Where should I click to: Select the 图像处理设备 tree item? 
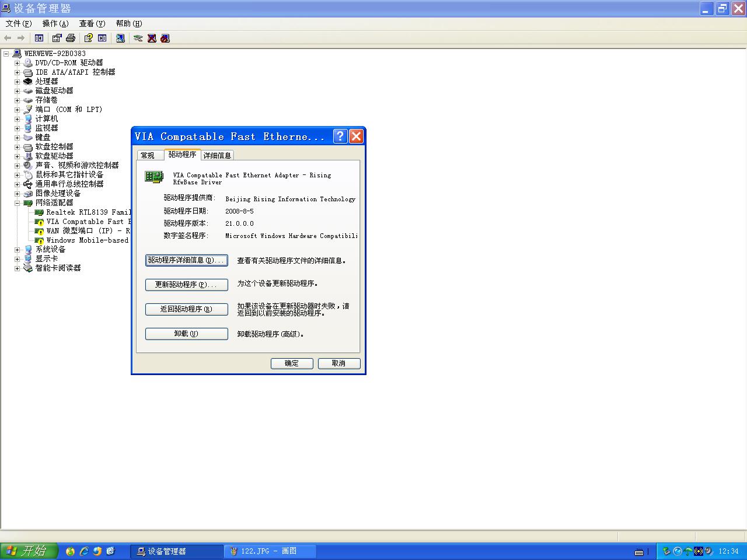pos(58,193)
